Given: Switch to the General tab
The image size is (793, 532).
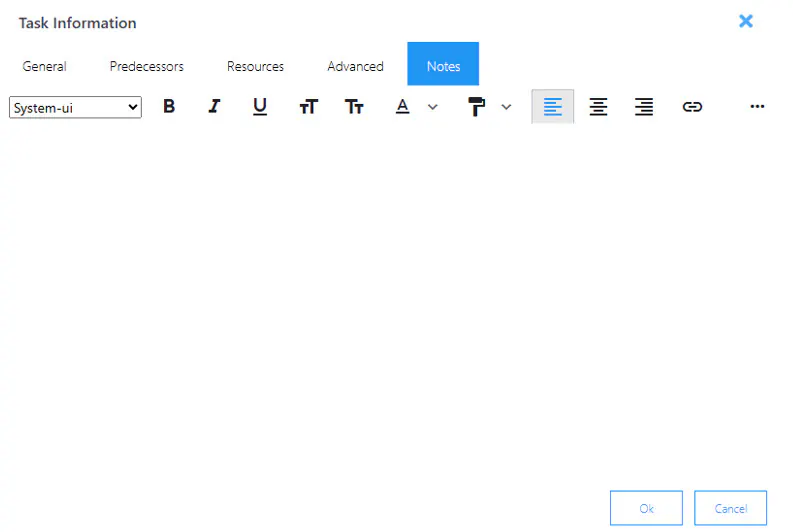Looking at the screenshot, I should pos(45,66).
